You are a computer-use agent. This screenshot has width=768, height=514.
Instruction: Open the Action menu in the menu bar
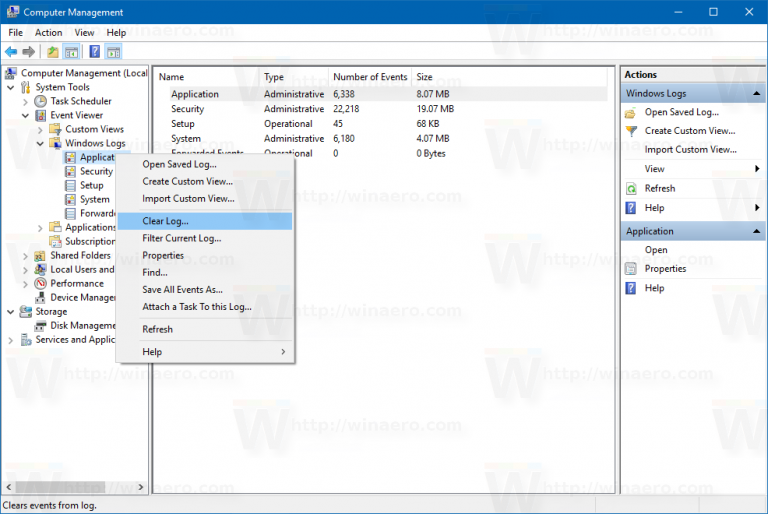tap(48, 32)
